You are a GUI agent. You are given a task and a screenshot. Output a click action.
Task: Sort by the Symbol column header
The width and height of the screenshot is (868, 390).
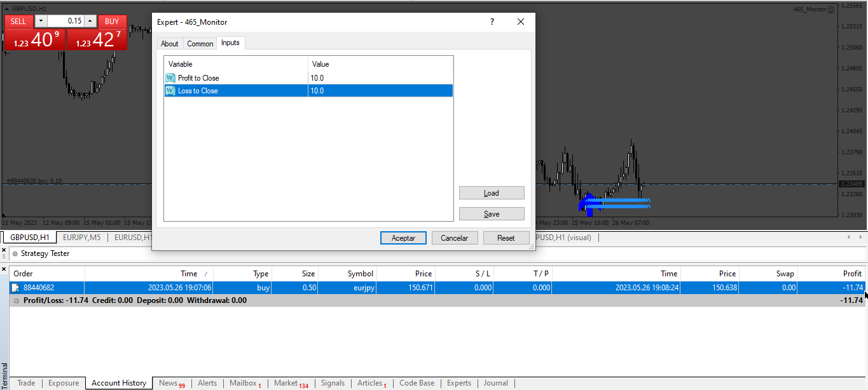point(347,274)
